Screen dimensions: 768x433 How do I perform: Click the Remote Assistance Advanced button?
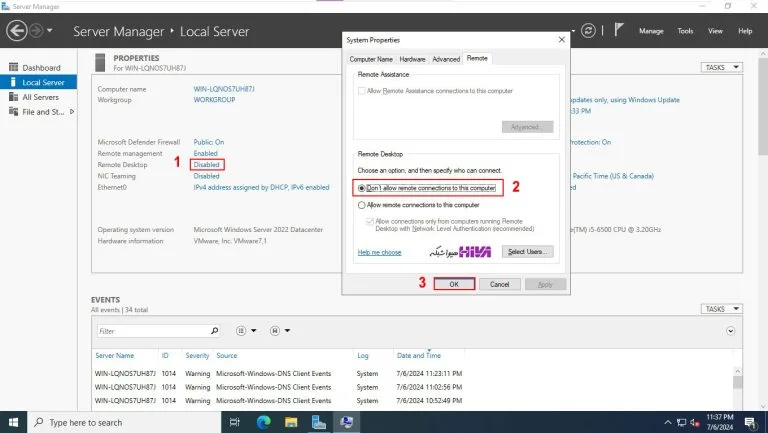(x=528, y=127)
